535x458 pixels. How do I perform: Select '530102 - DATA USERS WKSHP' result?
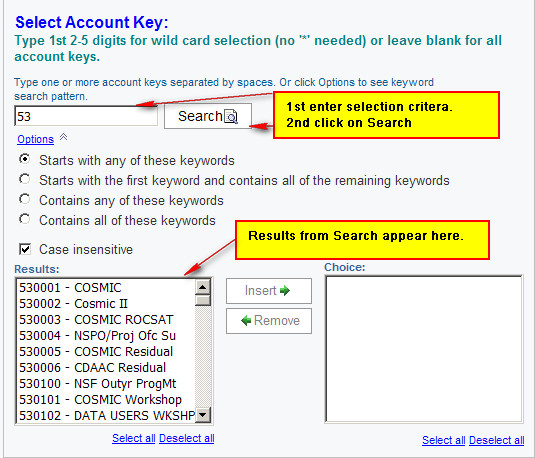106,416
